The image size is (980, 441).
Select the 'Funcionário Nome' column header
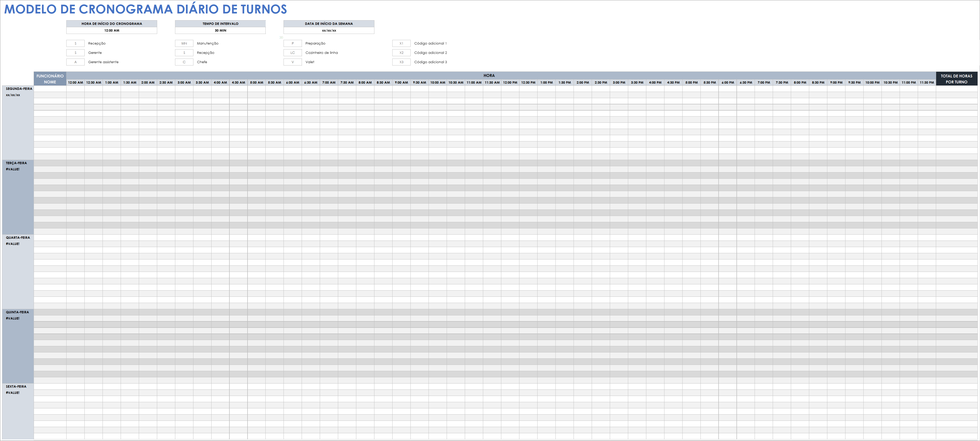pos(50,79)
